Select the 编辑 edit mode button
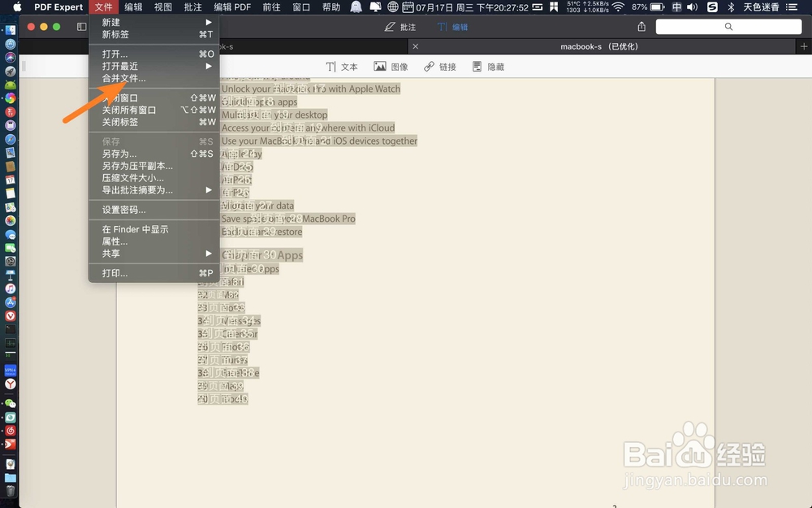The width and height of the screenshot is (812, 508). 452,27
